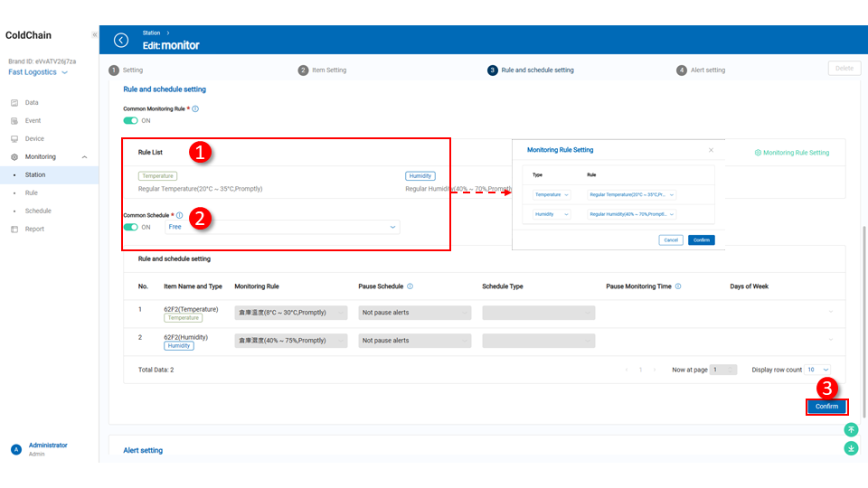
Task: Open the Station page in sidebar
Action: [x=35, y=174]
